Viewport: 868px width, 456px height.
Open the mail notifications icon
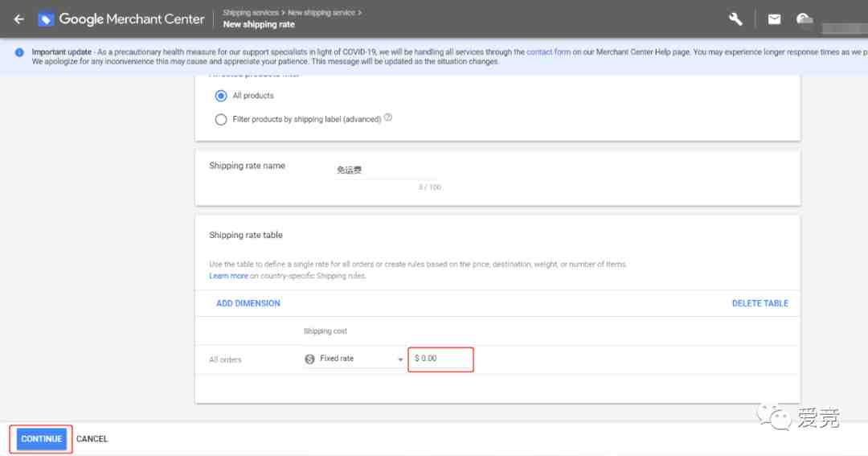click(774, 19)
